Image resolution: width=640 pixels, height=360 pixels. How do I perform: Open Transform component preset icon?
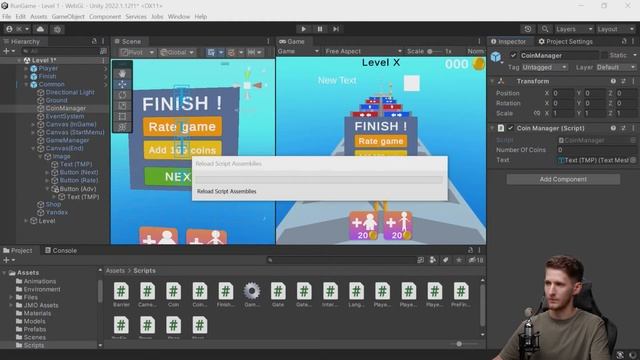[x=623, y=81]
